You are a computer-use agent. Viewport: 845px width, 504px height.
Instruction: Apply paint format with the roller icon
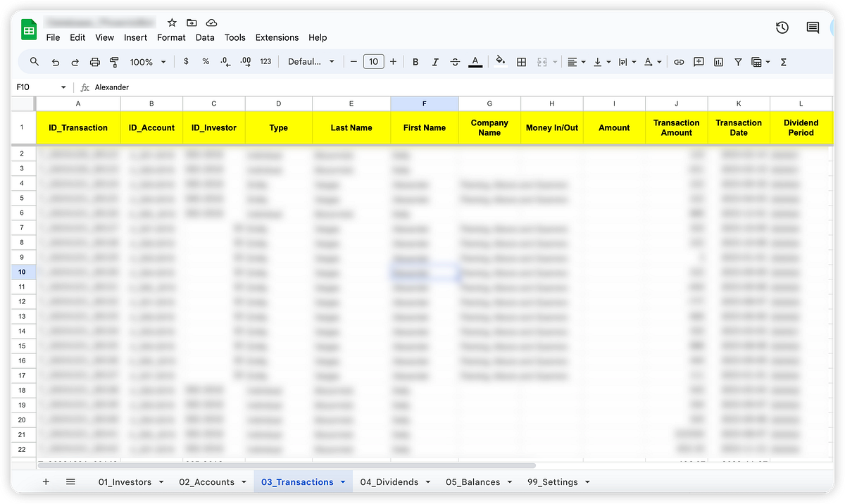pos(114,62)
